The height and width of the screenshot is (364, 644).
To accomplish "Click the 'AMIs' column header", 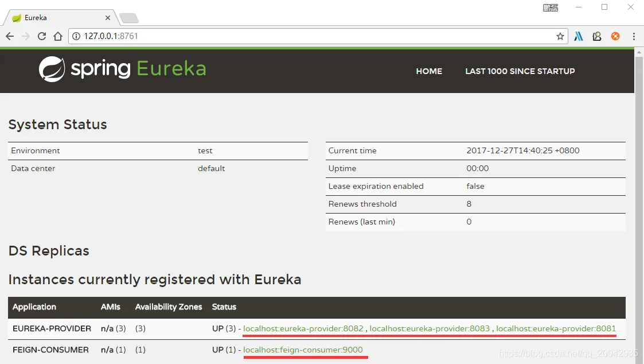I will pos(111,307).
